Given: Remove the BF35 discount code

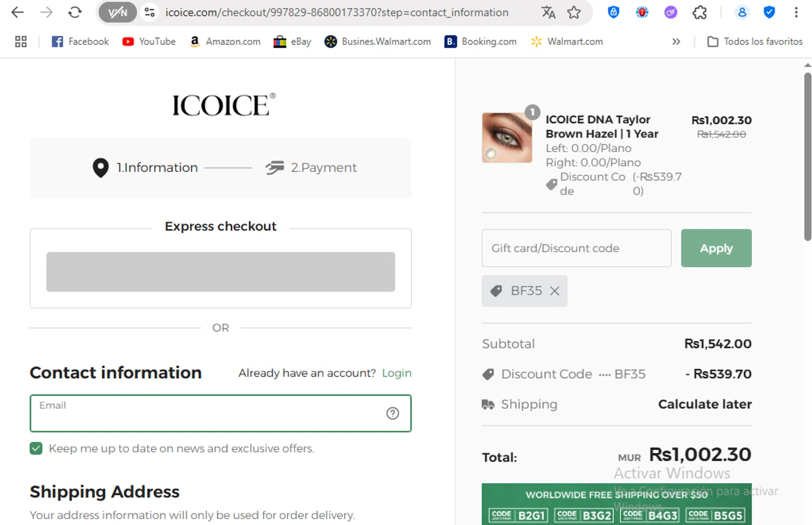Looking at the screenshot, I should 554,291.
